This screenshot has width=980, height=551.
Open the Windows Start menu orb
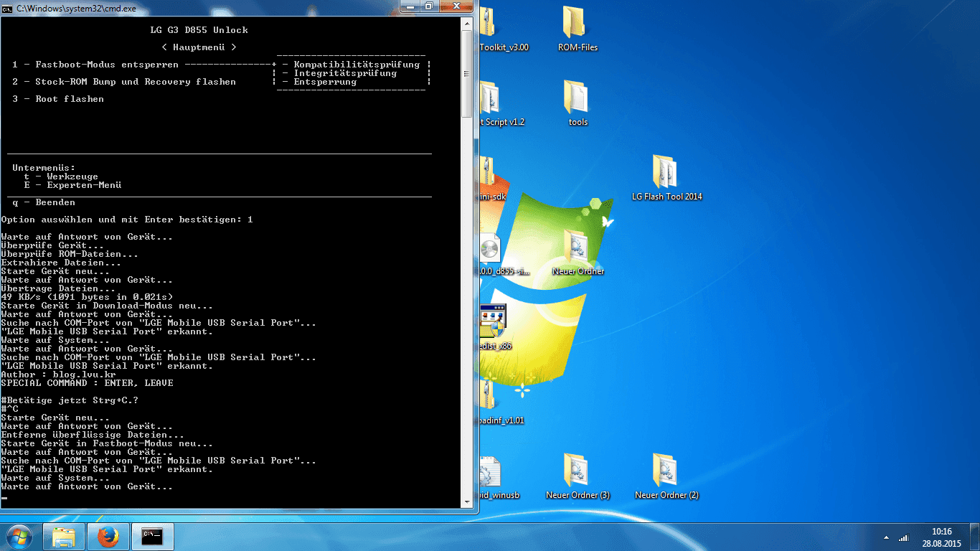(19, 536)
